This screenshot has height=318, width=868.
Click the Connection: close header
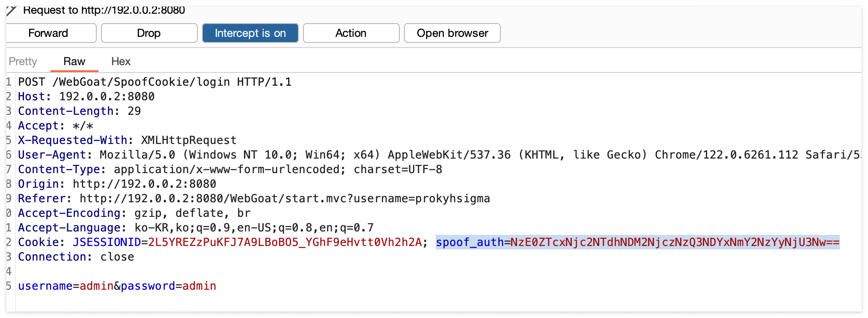tap(76, 257)
